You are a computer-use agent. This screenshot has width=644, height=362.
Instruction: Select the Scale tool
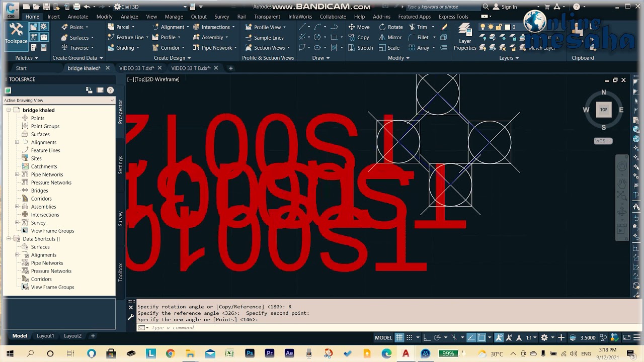(389, 48)
